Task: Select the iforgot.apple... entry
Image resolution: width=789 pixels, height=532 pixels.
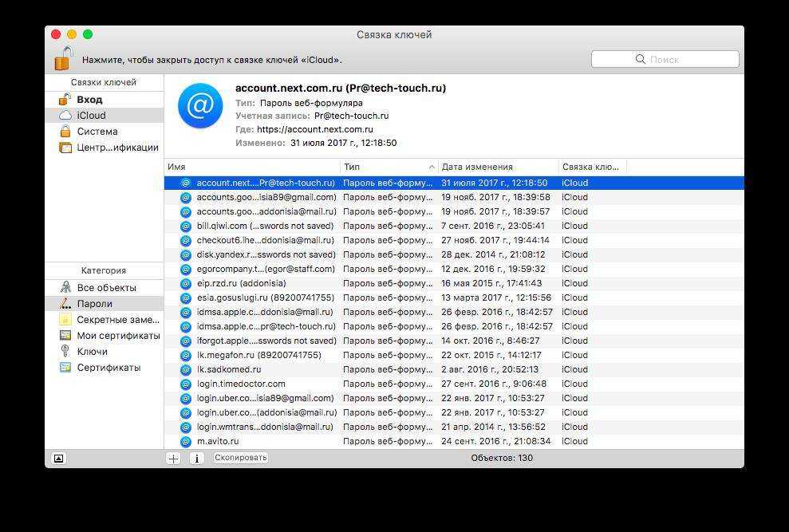Action: tap(454, 341)
